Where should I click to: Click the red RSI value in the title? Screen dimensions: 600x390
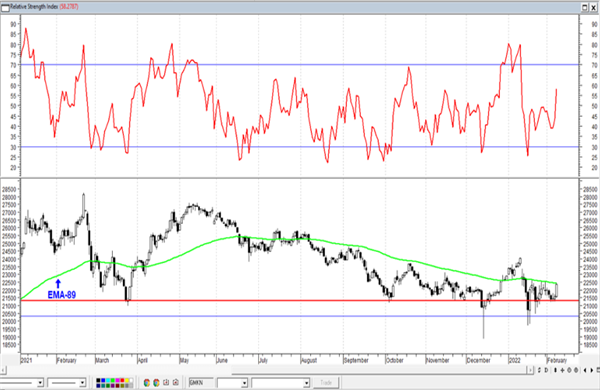pyautogui.click(x=69, y=7)
